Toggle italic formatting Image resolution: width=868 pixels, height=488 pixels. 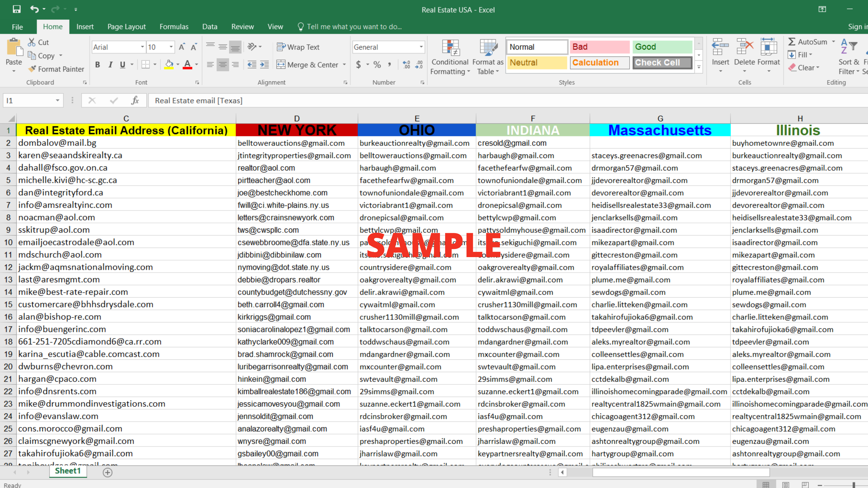[110, 65]
